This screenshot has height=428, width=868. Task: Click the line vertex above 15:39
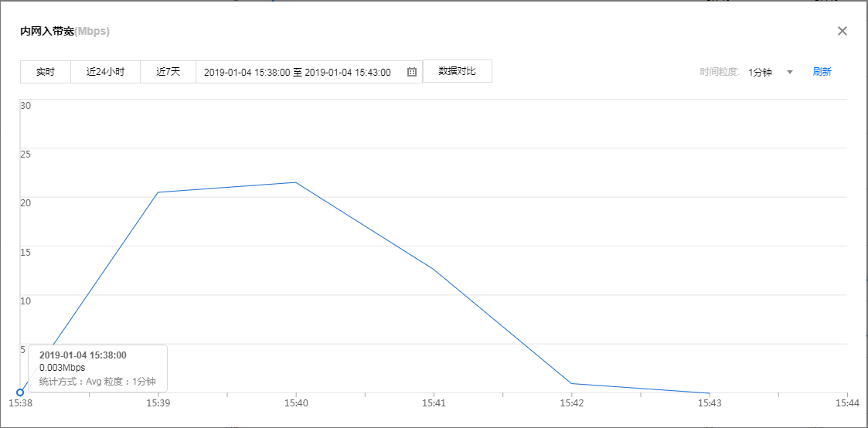click(x=158, y=192)
